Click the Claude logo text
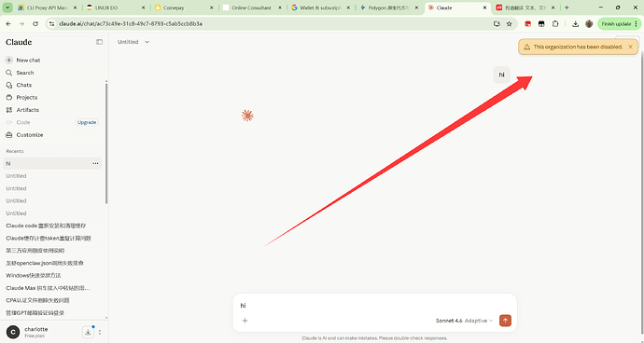The image size is (644, 343). coord(19,42)
